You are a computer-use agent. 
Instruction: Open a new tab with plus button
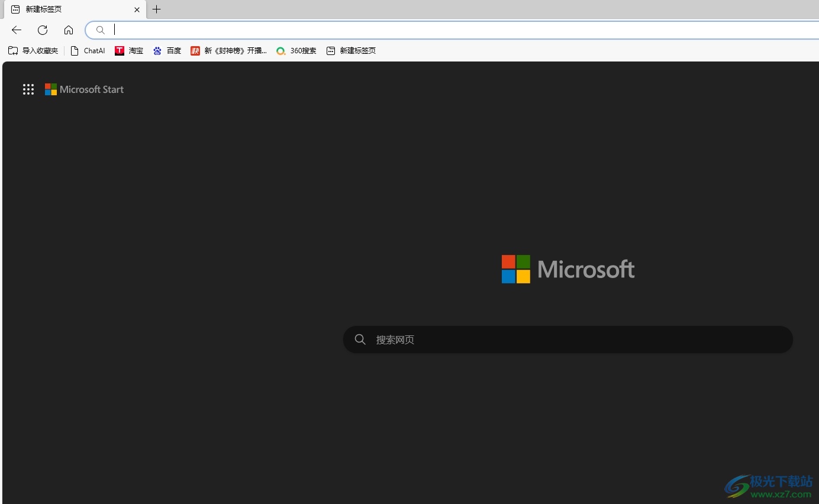pyautogui.click(x=156, y=9)
